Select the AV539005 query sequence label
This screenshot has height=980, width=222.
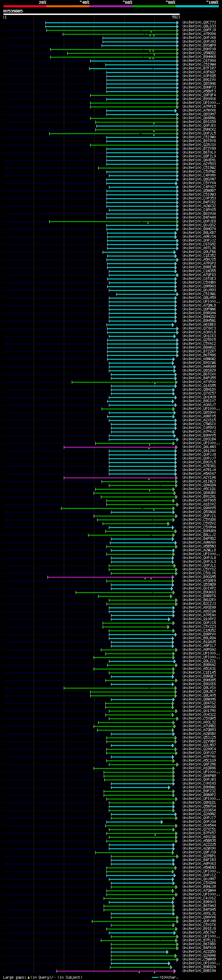click(x=13, y=11)
